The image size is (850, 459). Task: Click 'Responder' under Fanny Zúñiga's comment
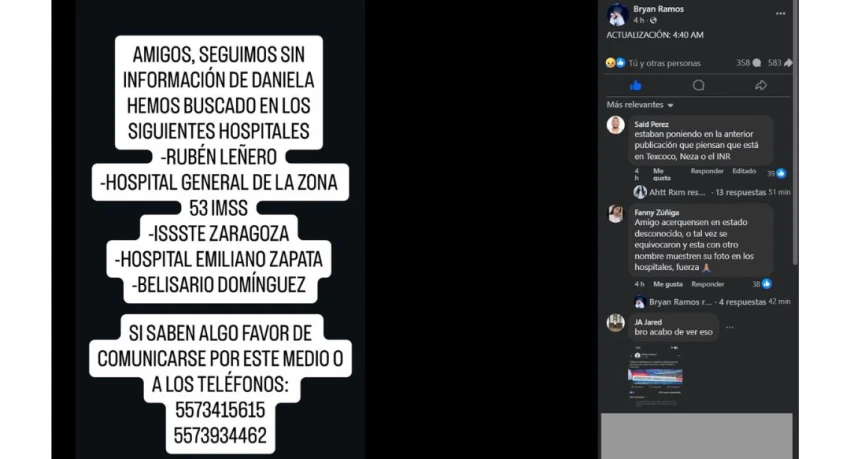point(707,284)
